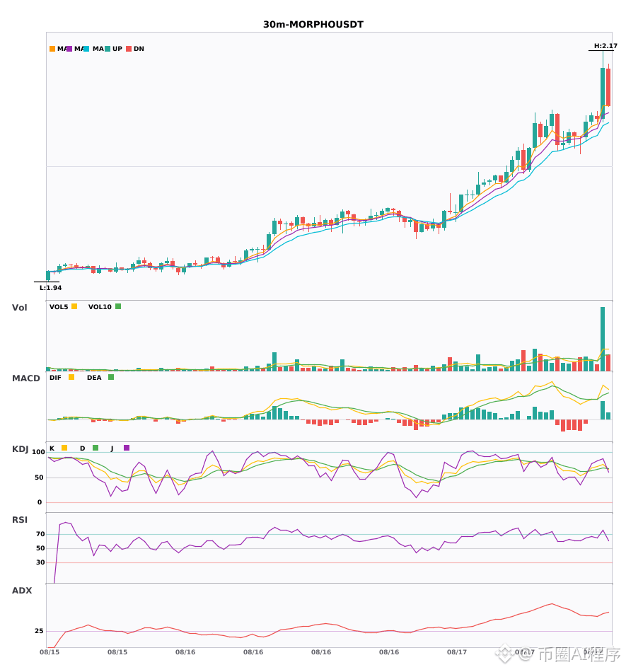Viewport: 626px width, 672px height.
Task: Click the orange MA legend swatch
Action: (x=52, y=49)
